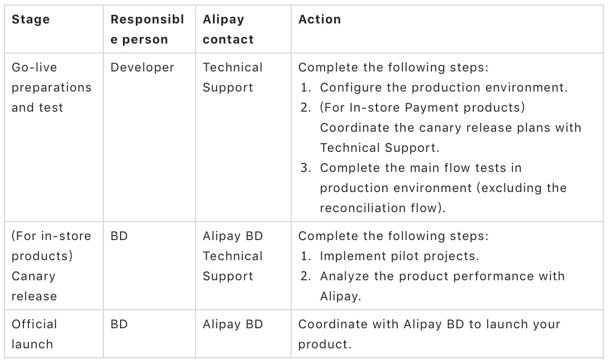The width and height of the screenshot is (609, 364).
Task: Click the "Alipay contact" header cell
Action: point(228,30)
